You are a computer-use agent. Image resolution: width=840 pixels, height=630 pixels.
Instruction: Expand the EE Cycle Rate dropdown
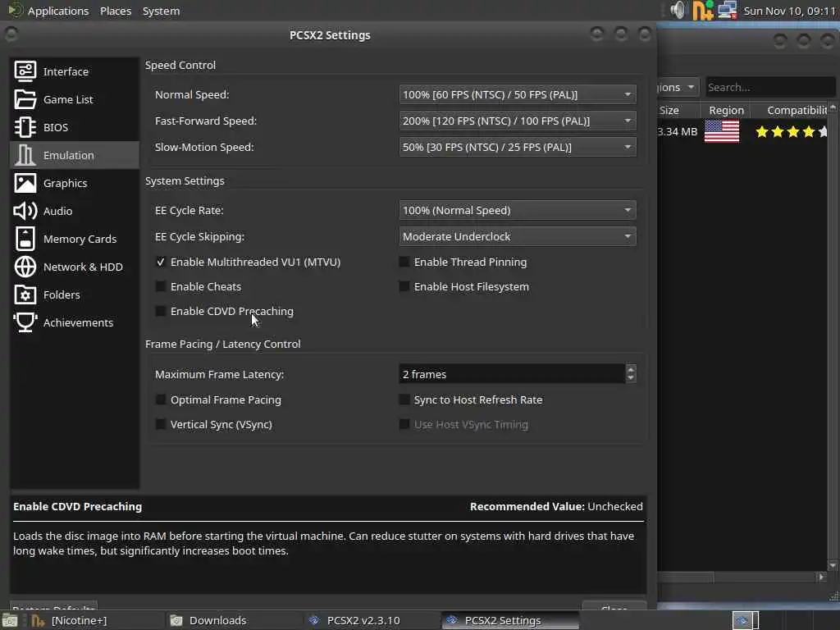point(518,210)
